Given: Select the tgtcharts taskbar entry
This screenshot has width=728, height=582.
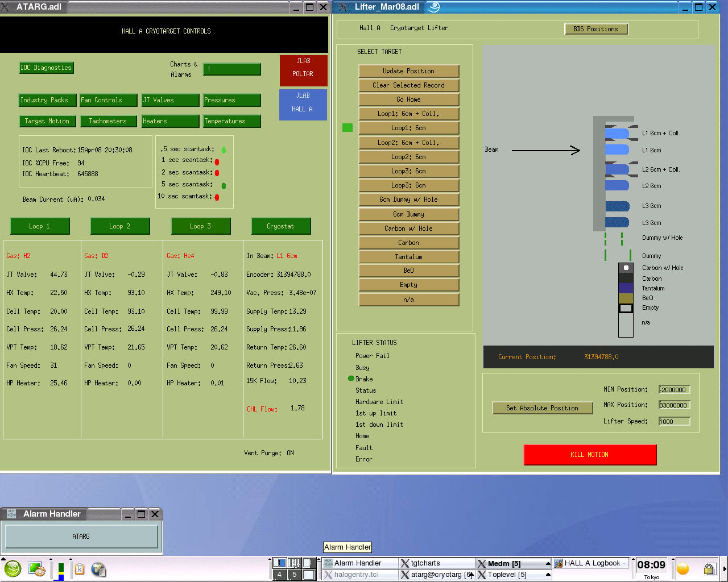Looking at the screenshot, I should coord(436,563).
